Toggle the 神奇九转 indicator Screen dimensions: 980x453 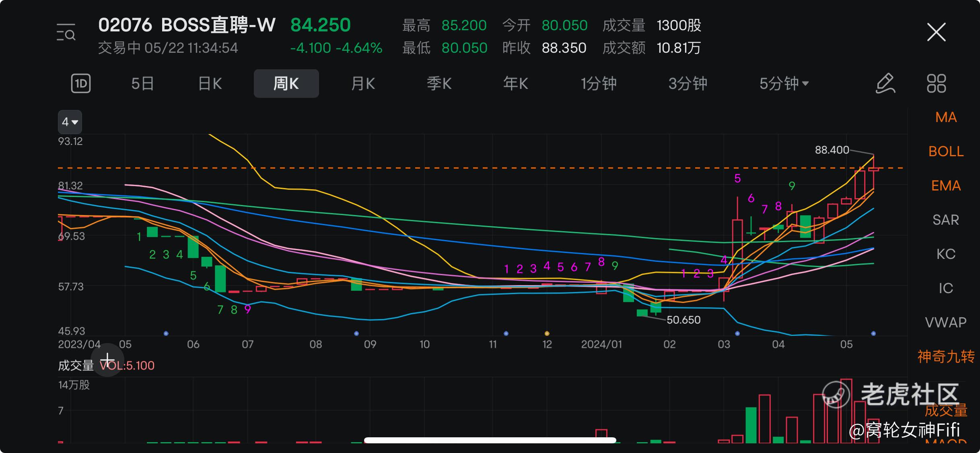[945, 357]
